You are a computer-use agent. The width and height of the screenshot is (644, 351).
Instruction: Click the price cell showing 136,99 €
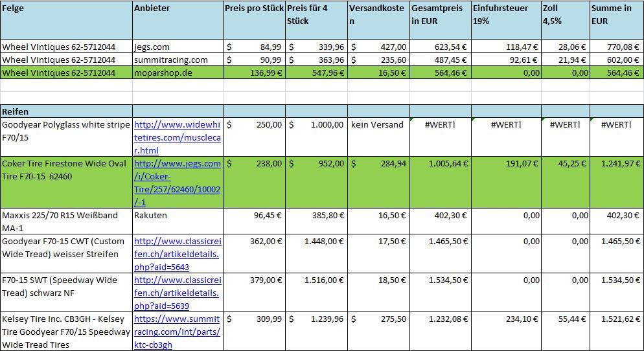pyautogui.click(x=254, y=73)
